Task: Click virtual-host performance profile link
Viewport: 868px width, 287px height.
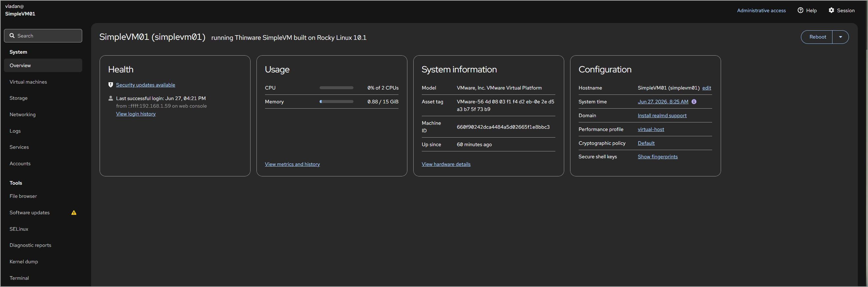Action: coord(651,129)
